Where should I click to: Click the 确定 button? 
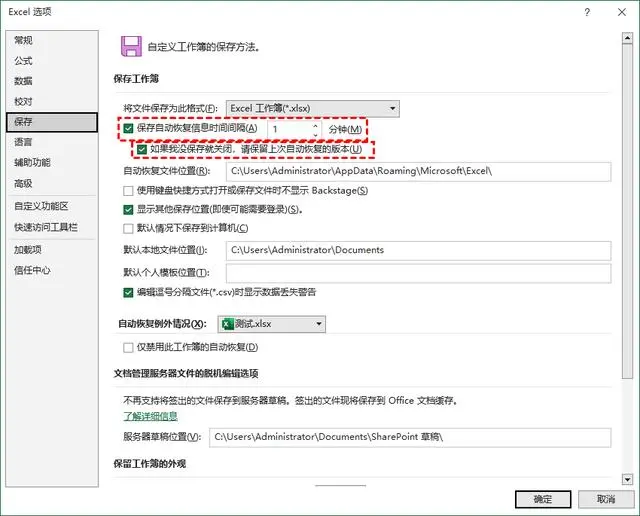(543, 499)
